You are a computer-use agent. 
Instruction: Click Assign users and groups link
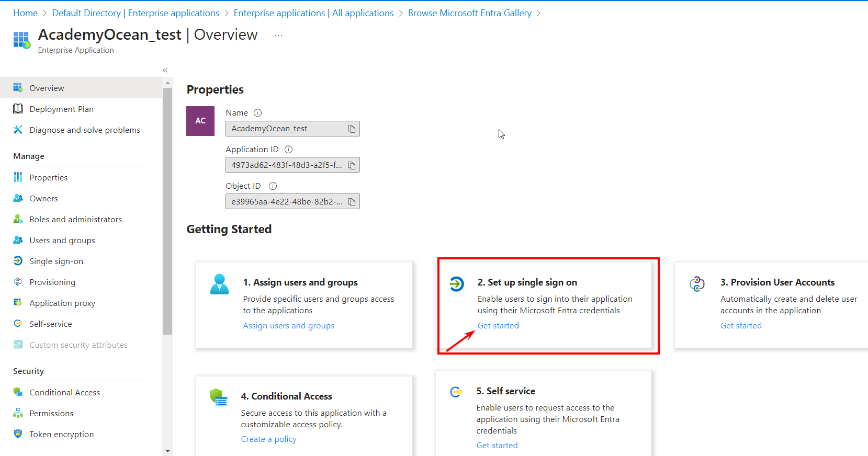click(289, 325)
